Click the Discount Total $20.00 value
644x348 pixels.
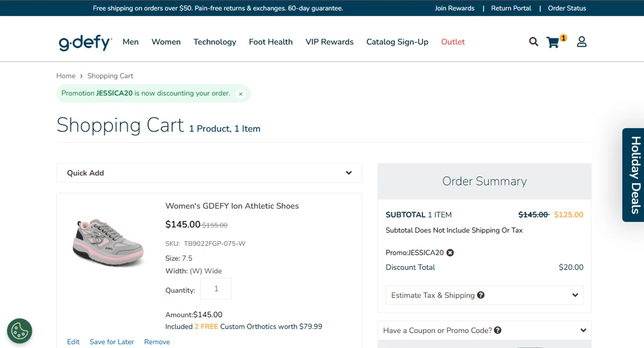click(571, 267)
